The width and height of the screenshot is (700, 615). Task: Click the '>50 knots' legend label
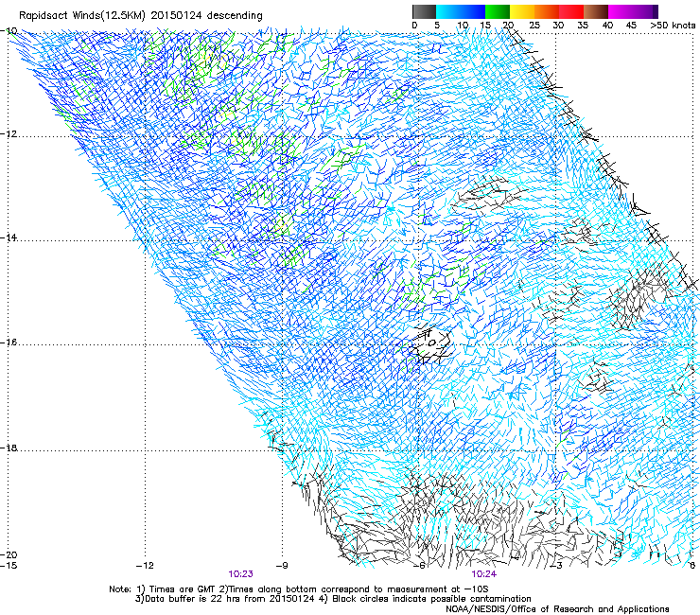(x=673, y=26)
